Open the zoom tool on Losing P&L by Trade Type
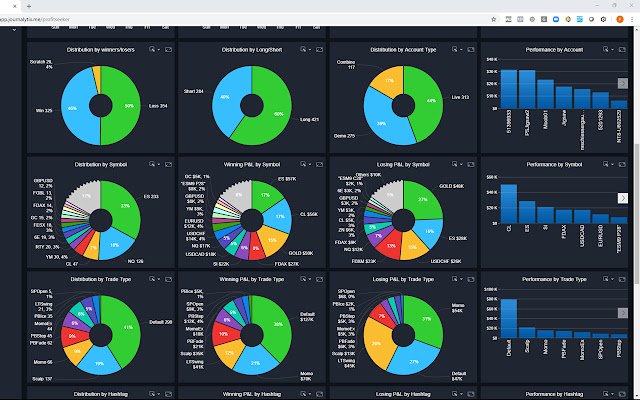 [454, 279]
